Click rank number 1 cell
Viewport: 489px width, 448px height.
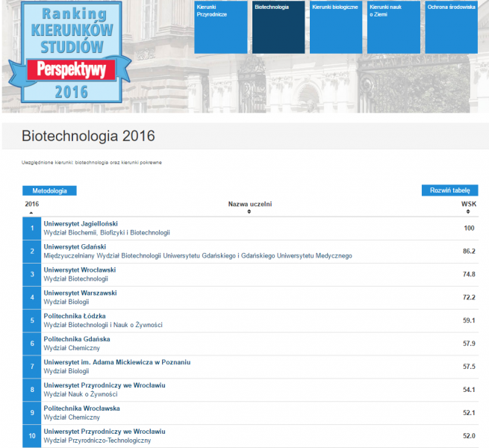[32, 228]
